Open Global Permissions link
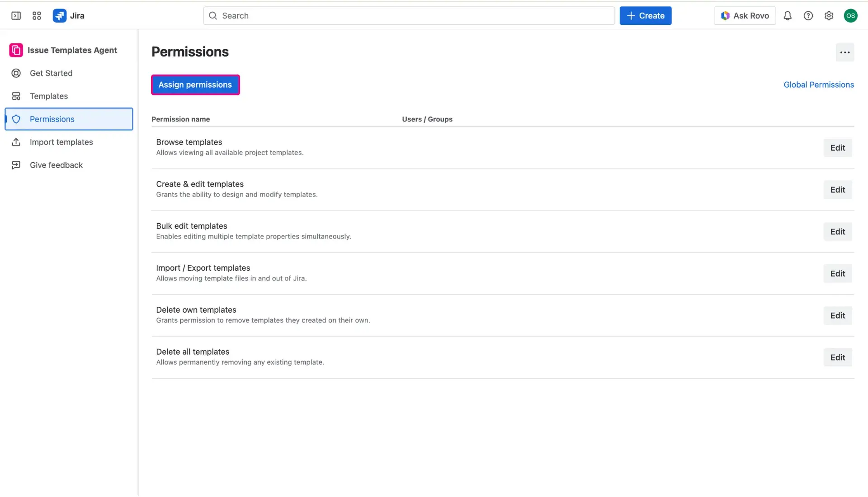The image size is (868, 497). pos(818,84)
